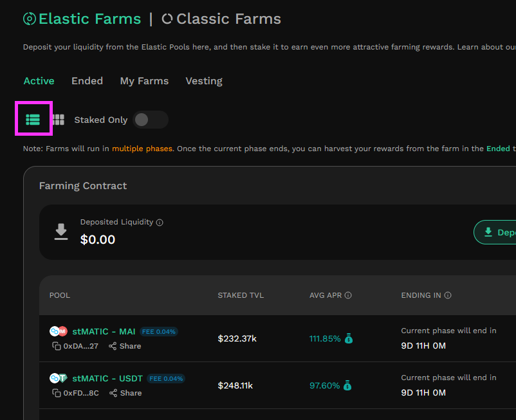This screenshot has height=420, width=516.
Task: Copy the 0xDA...27 pool address
Action: pyautogui.click(x=57, y=346)
